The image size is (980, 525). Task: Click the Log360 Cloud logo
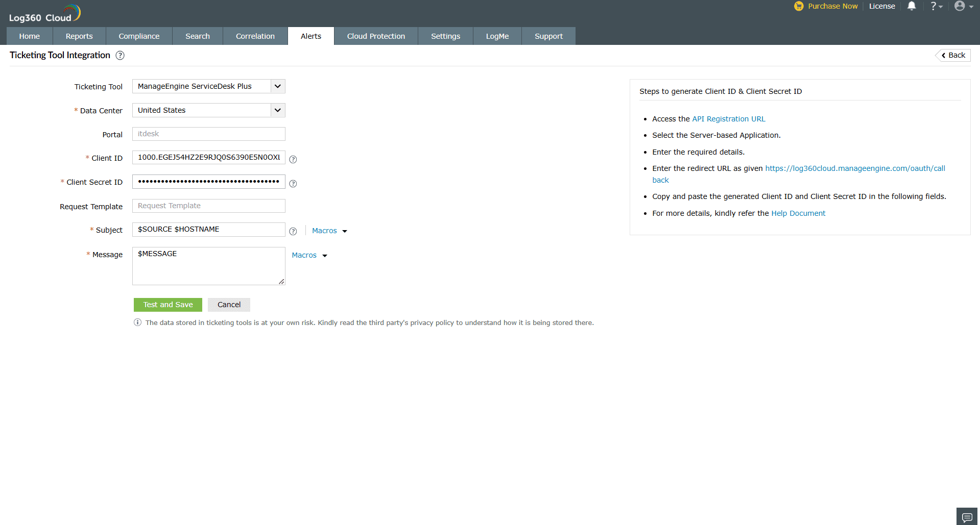(x=43, y=12)
